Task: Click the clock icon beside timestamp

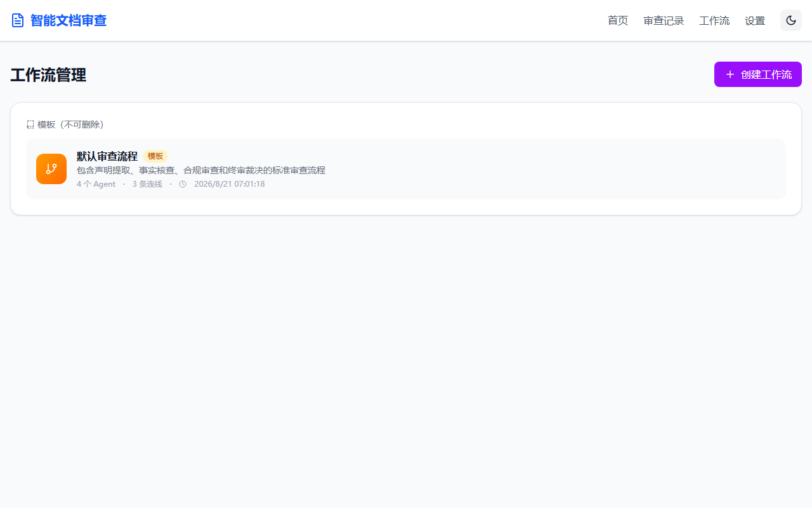Action: pos(183,184)
